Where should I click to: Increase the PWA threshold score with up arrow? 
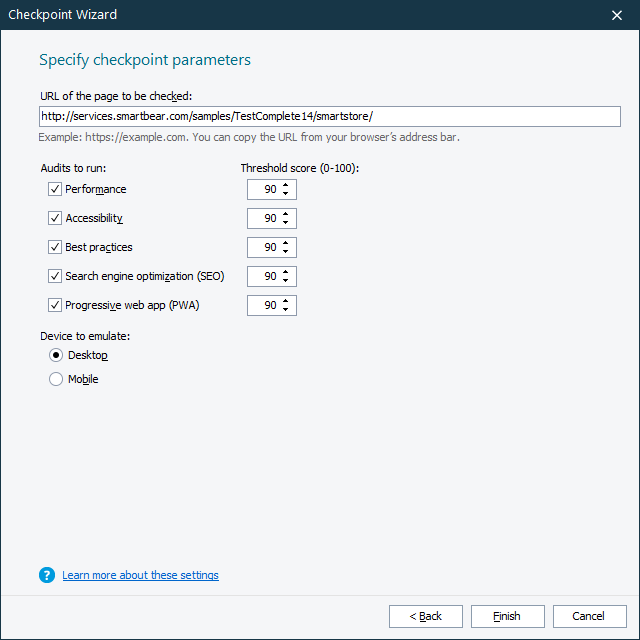[286, 301]
